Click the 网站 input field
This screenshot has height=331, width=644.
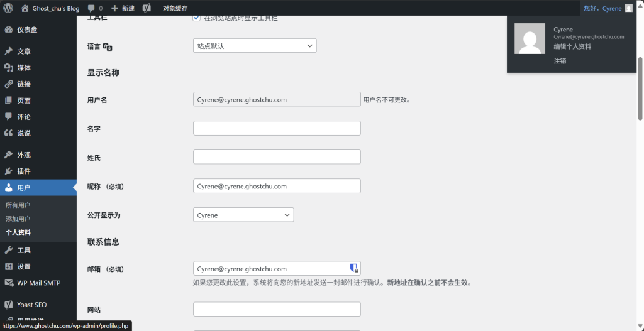coord(277,309)
